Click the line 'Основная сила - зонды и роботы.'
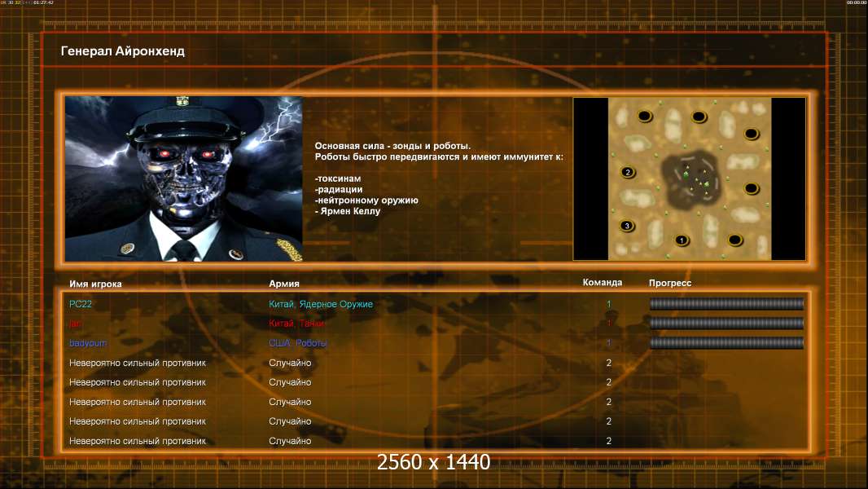The height and width of the screenshot is (489, 868). pyautogui.click(x=392, y=146)
